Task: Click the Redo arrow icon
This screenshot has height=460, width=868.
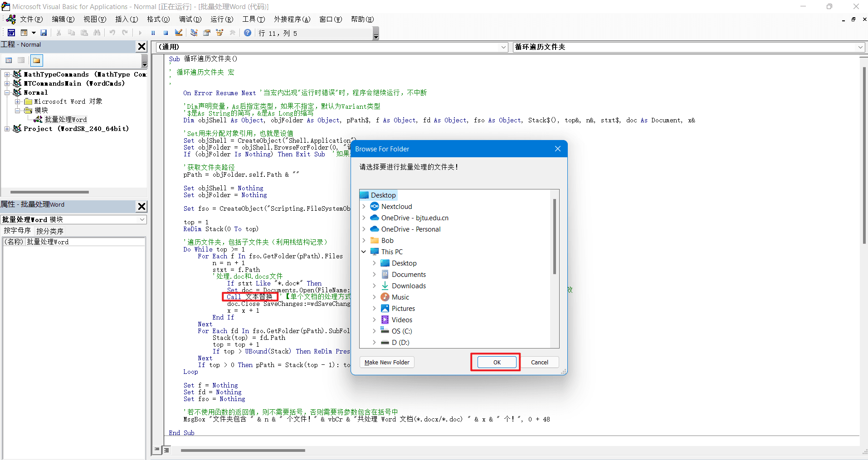Action: 125,33
